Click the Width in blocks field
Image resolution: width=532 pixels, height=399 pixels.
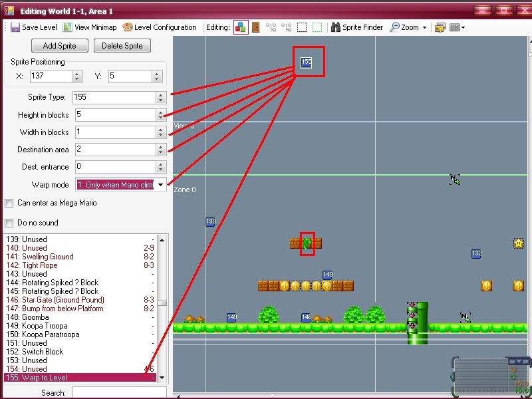point(115,132)
